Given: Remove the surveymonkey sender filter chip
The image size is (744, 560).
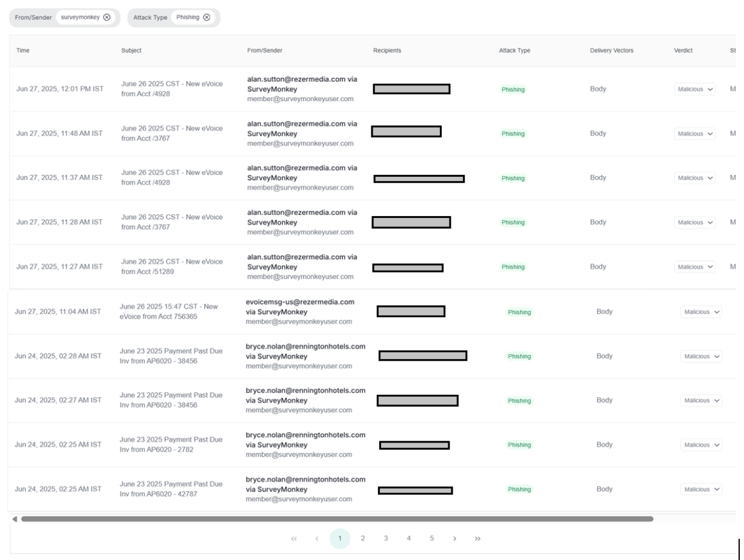Looking at the screenshot, I should pos(107,18).
